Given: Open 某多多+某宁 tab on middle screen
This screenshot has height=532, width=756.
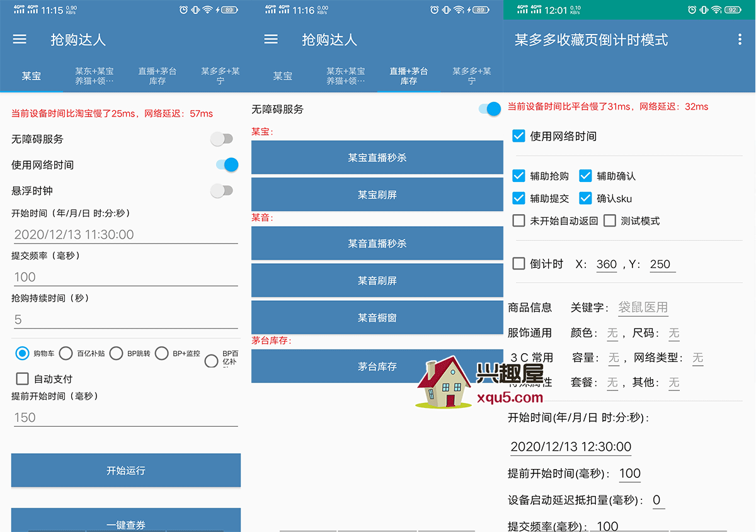Looking at the screenshot, I should click(x=472, y=76).
